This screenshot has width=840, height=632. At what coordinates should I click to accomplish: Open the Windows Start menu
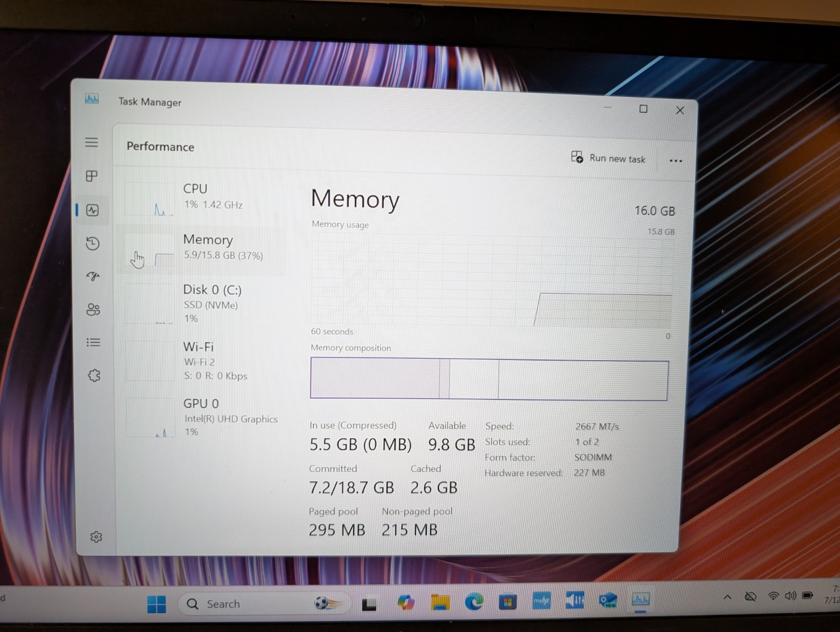(x=156, y=604)
